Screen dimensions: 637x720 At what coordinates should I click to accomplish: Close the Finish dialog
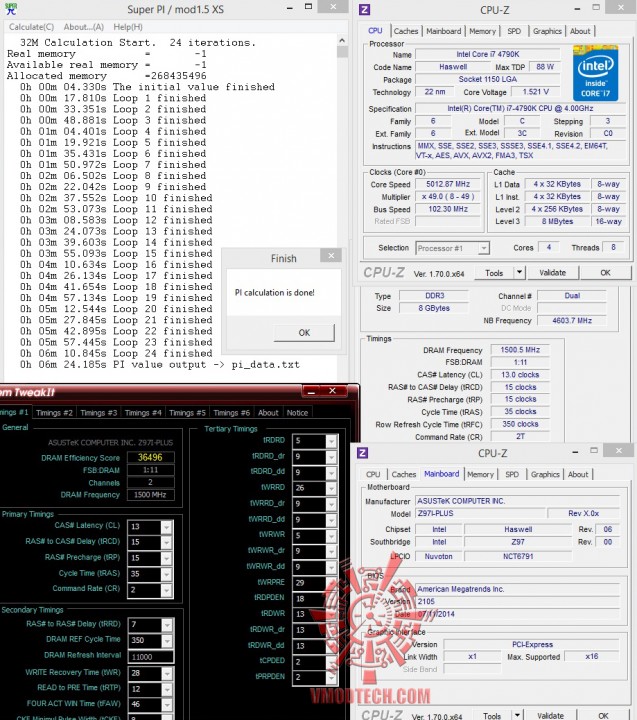331,256
